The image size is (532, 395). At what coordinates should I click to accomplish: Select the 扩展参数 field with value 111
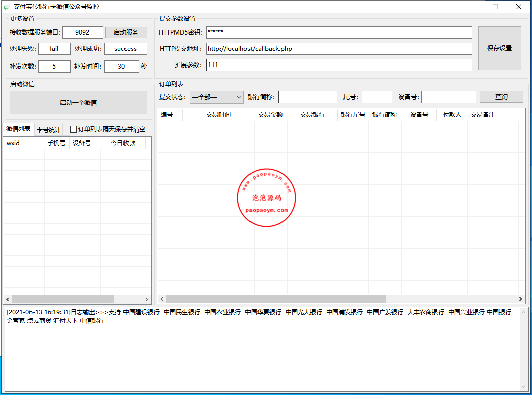pyautogui.click(x=338, y=64)
